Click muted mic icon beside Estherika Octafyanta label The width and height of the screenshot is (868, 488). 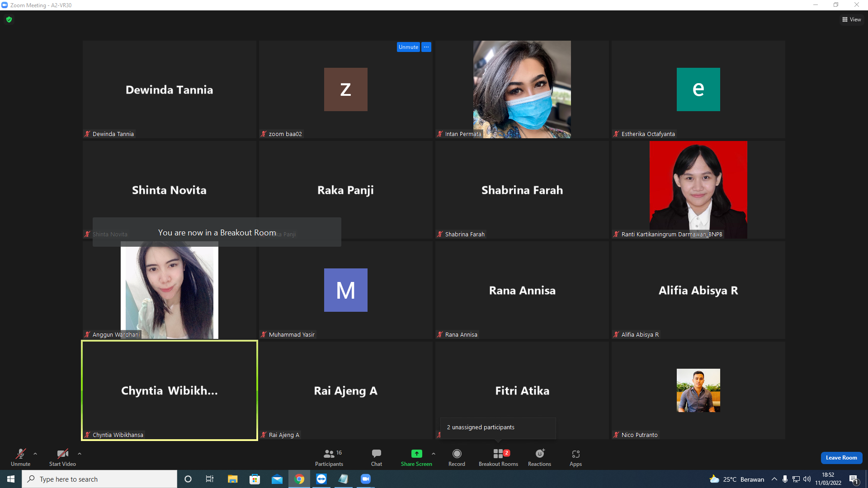tap(616, 134)
